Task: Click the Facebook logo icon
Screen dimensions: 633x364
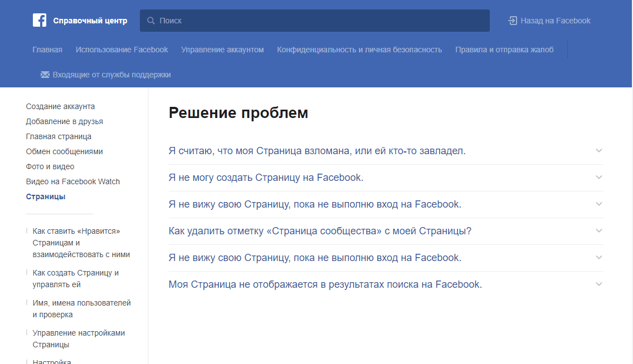Action: click(40, 20)
